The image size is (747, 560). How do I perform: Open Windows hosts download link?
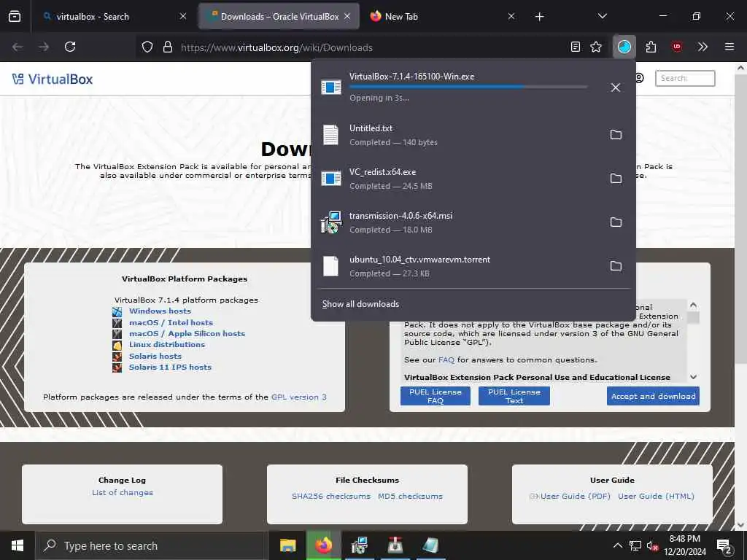[160, 311]
